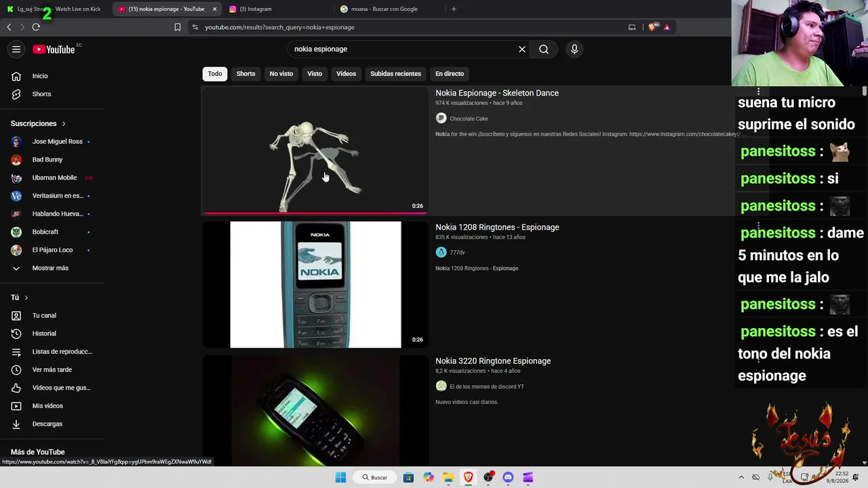This screenshot has width=868, height=488.
Task: Filter results by Visto chip
Action: point(315,74)
